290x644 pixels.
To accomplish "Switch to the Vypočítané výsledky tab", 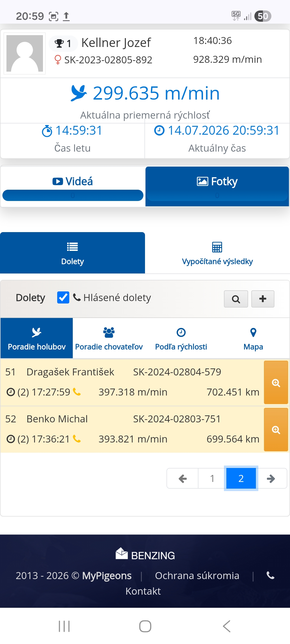I will point(217,253).
